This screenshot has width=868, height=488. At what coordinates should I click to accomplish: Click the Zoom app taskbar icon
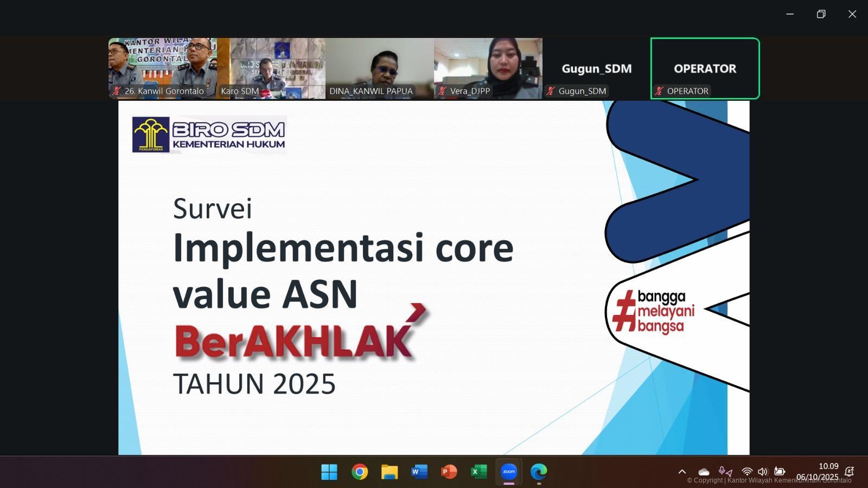click(x=509, y=472)
